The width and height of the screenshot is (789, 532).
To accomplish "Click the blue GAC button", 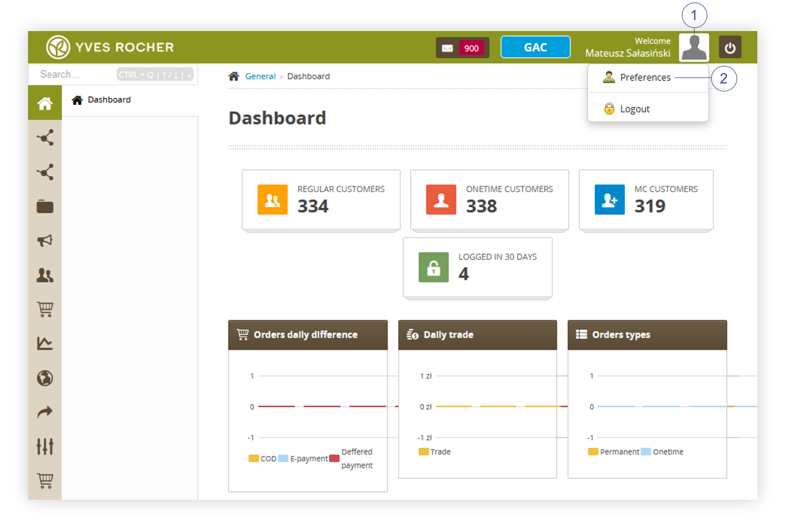I will 536,47.
